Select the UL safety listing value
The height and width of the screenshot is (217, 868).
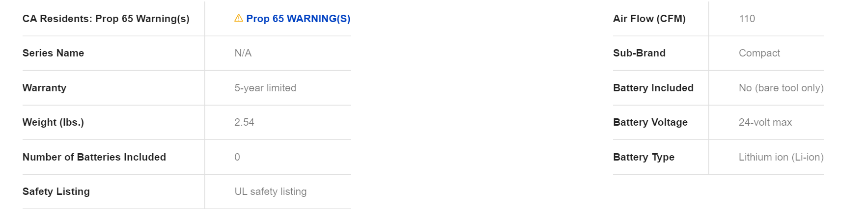[x=271, y=191]
